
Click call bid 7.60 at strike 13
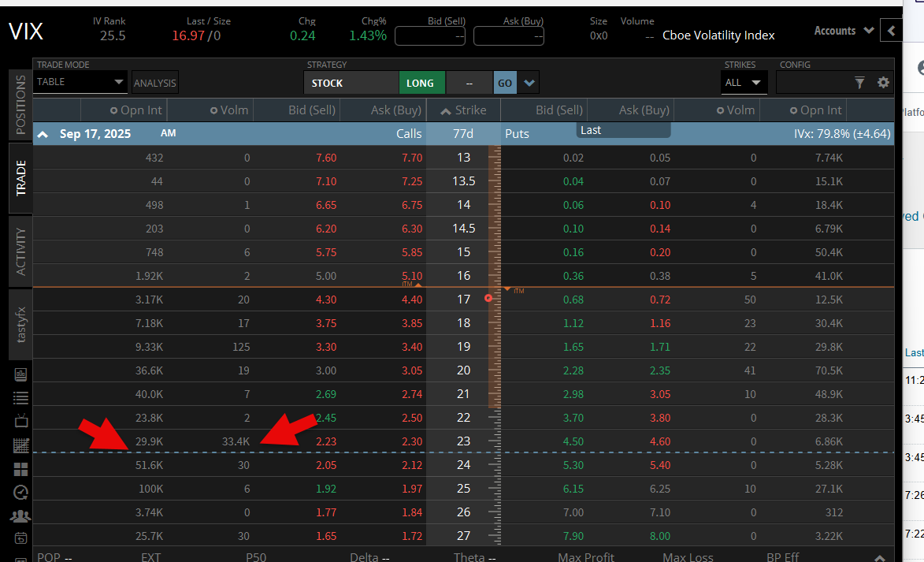click(326, 158)
